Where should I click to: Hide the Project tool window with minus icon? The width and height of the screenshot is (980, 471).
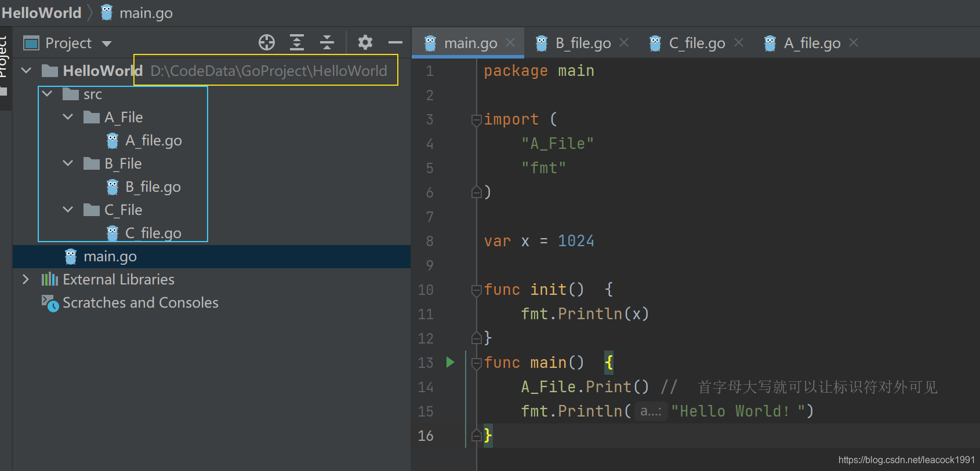point(395,42)
